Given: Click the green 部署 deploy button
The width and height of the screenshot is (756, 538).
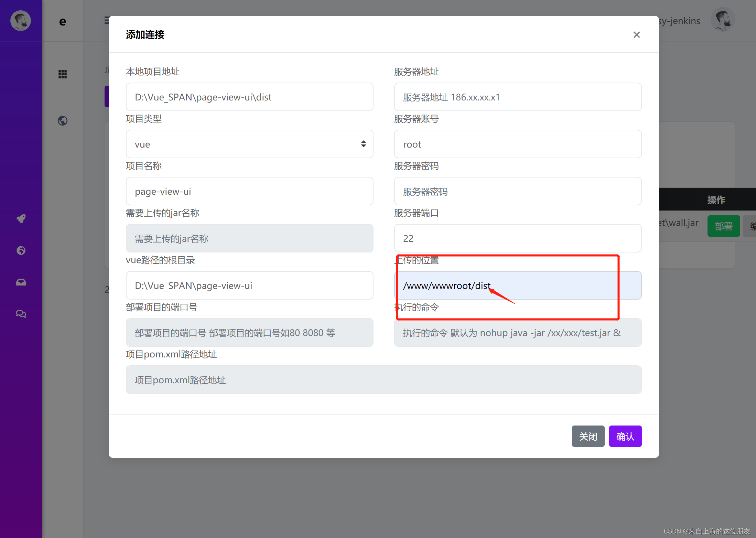Looking at the screenshot, I should pos(723,226).
